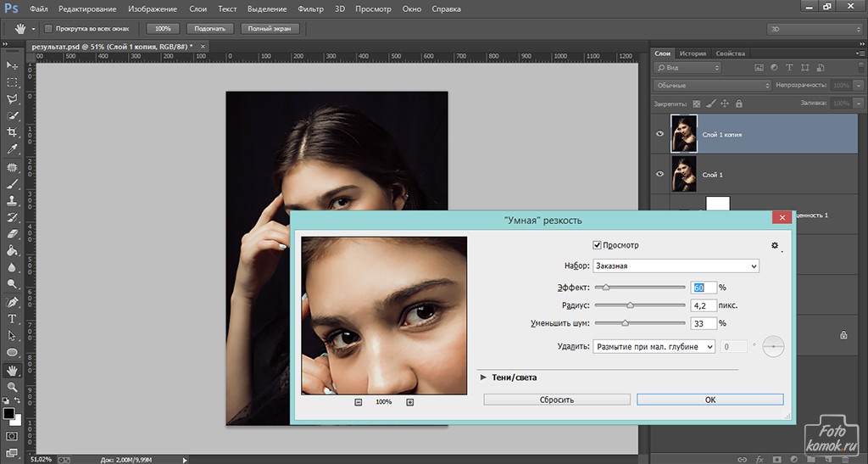Select the Move tool in the toolbar
The height and width of the screenshot is (464, 868).
[12, 65]
